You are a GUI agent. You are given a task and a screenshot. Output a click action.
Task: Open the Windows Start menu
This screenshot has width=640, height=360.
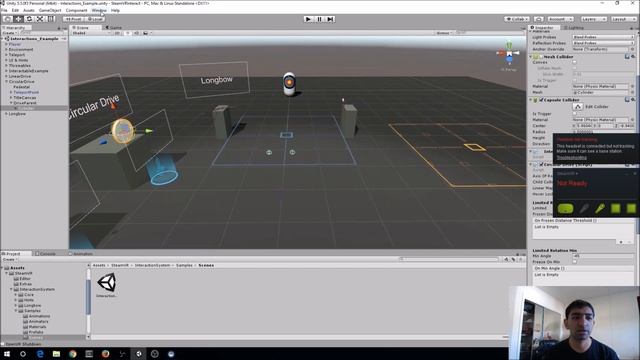pos(7,354)
